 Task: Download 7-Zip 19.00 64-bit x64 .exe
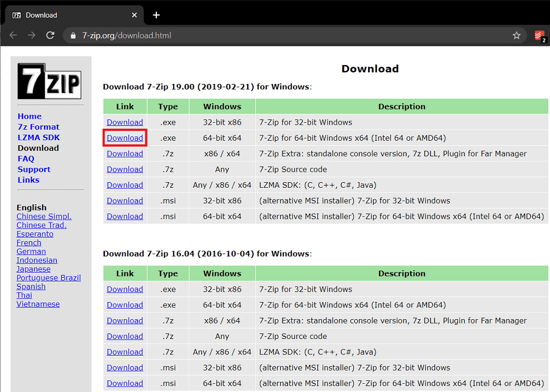pyautogui.click(x=125, y=138)
